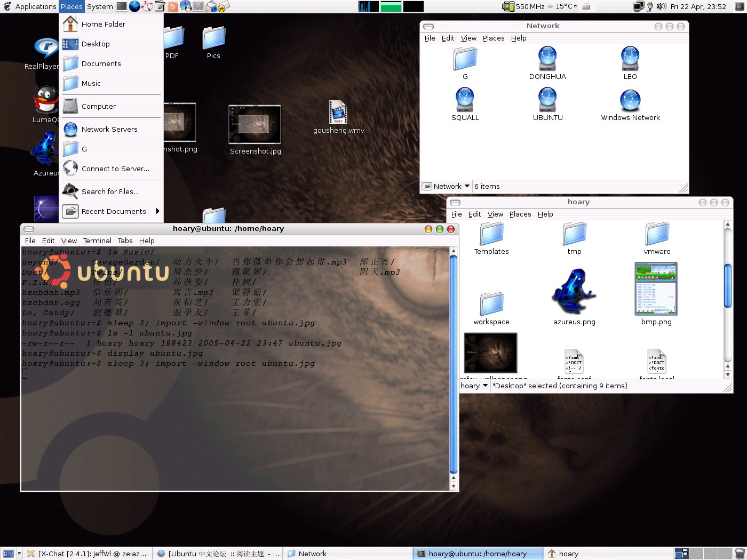
Task: Open the hoary location dropdown in status bar
Action: (x=474, y=386)
